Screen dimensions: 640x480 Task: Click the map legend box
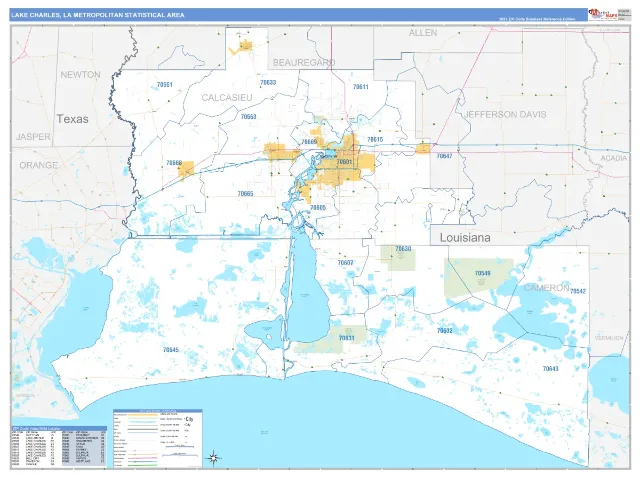tap(158, 438)
